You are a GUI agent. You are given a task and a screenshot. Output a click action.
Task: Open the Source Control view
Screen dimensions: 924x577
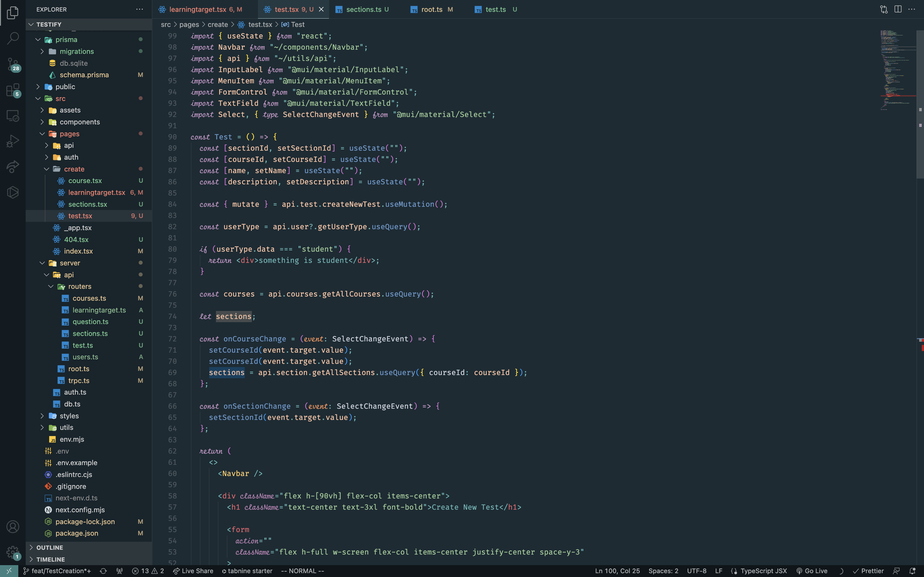point(13,65)
